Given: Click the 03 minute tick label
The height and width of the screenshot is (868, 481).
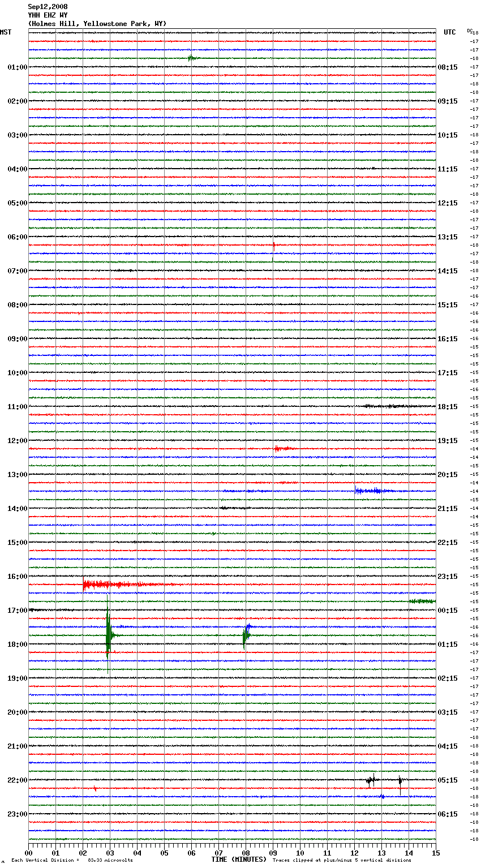Looking at the screenshot, I should tap(110, 853).
